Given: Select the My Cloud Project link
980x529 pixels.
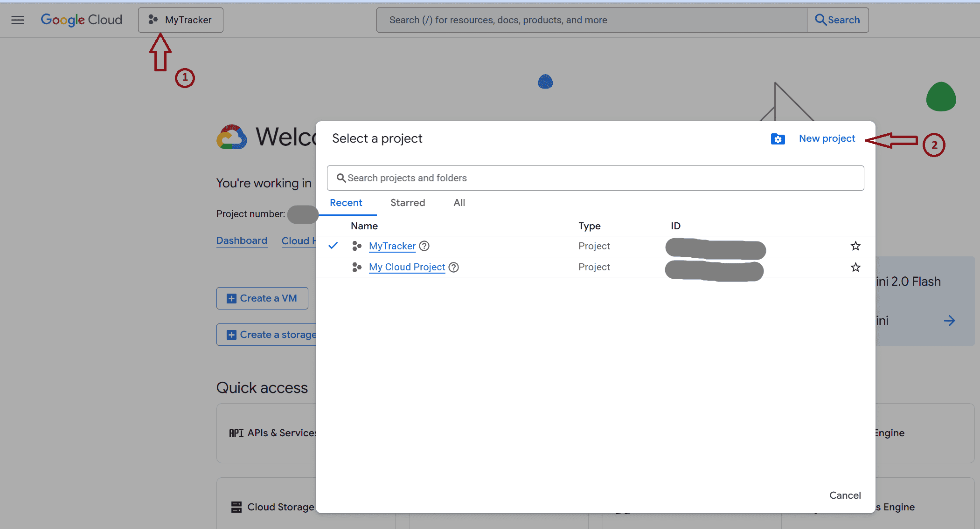Looking at the screenshot, I should coord(407,267).
